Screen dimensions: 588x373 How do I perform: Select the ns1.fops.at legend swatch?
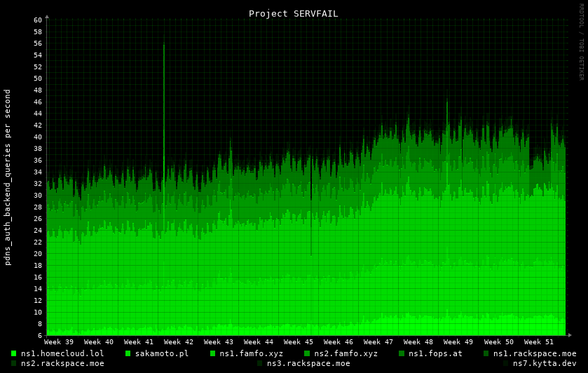402,353
